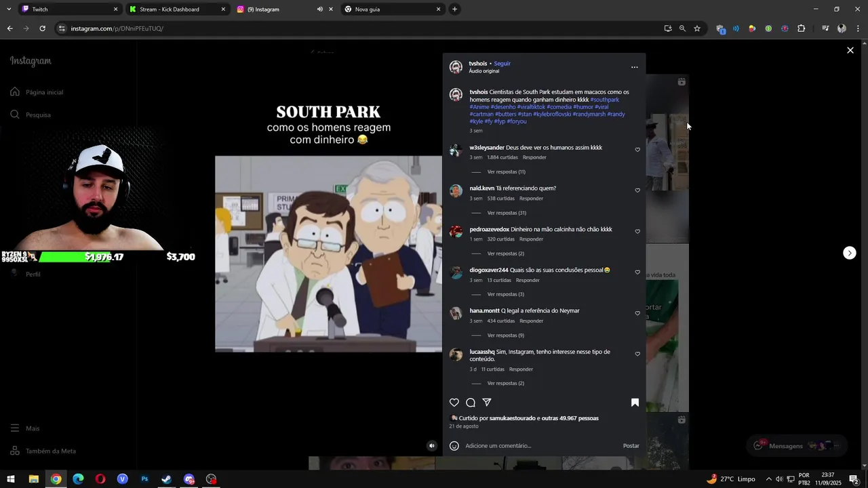This screenshot has height=488, width=868.
Task: Expand 'Ver respostas (11)' under w3sleysander
Action: click(506, 172)
